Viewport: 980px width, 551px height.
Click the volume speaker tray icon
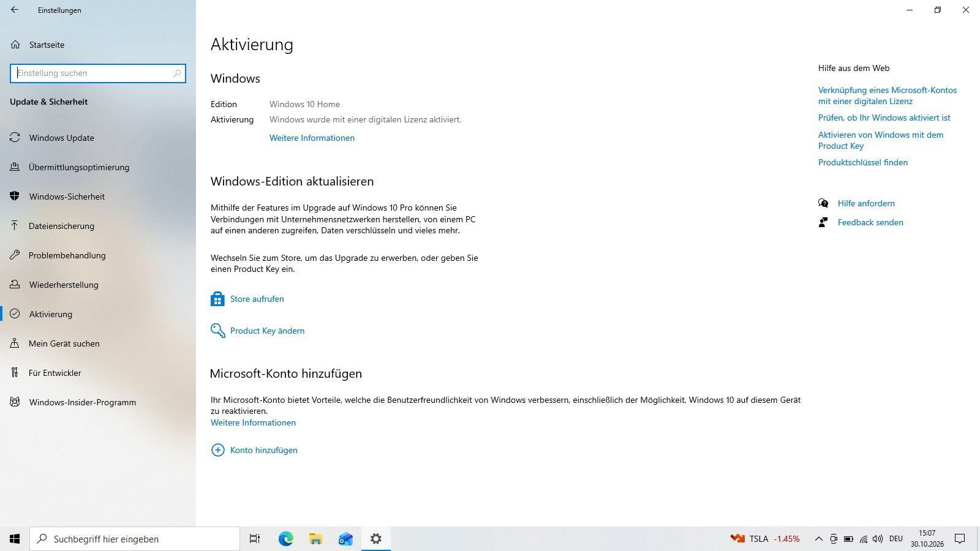pos(878,539)
